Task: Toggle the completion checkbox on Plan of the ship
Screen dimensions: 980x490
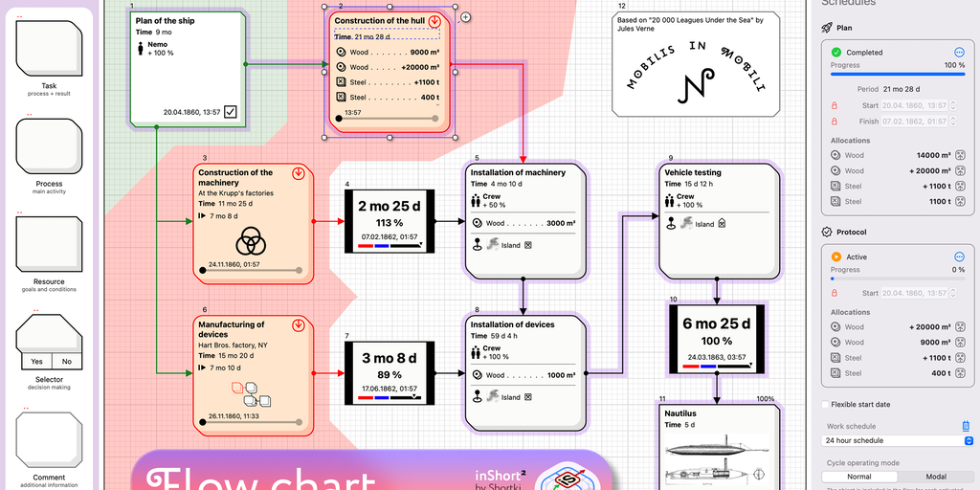Action: pyautogui.click(x=231, y=112)
